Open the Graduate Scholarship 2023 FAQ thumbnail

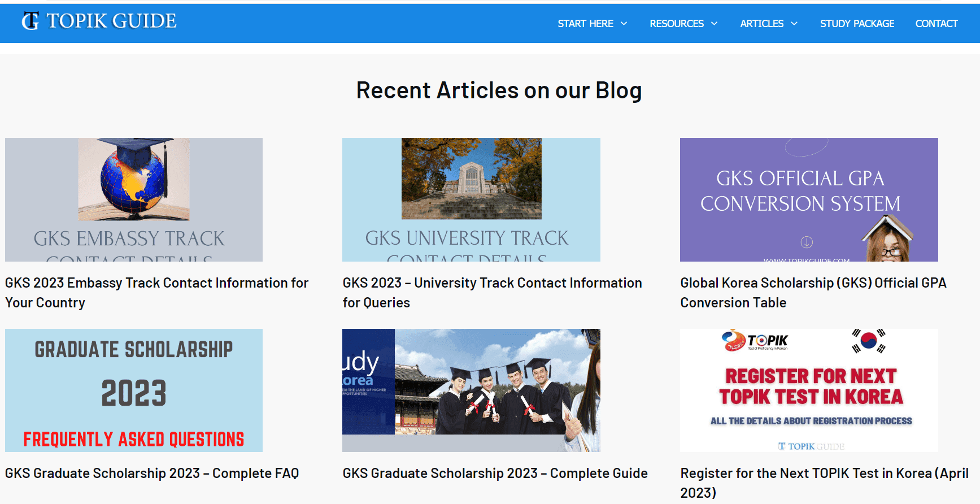coord(134,390)
